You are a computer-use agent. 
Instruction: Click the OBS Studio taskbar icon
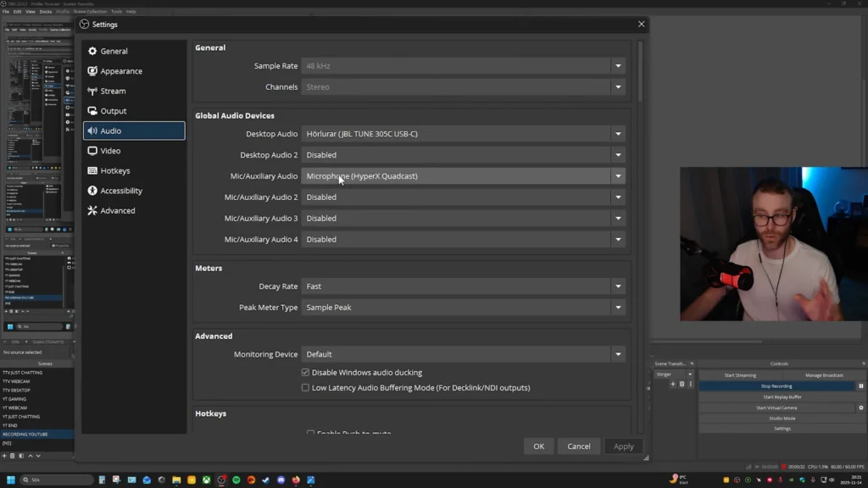[x=221, y=480]
